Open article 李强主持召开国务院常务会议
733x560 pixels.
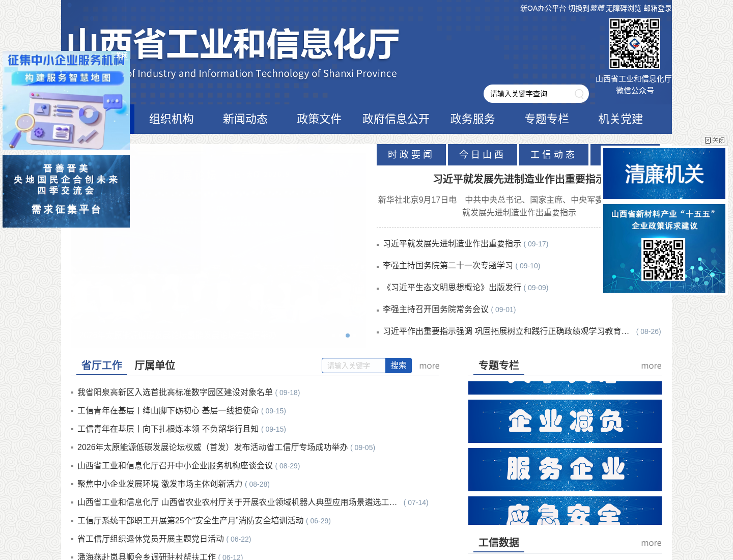tap(436, 310)
